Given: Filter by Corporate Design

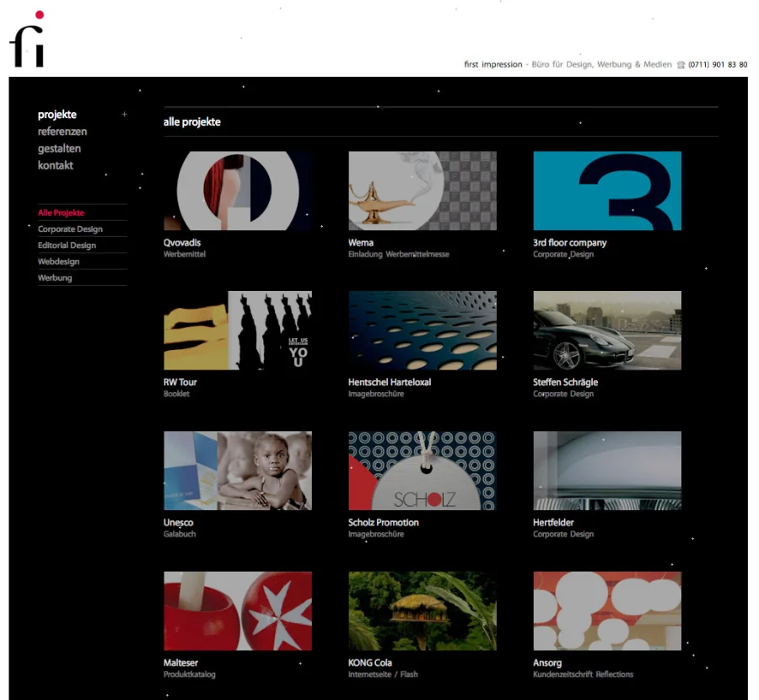Looking at the screenshot, I should coord(70,229).
